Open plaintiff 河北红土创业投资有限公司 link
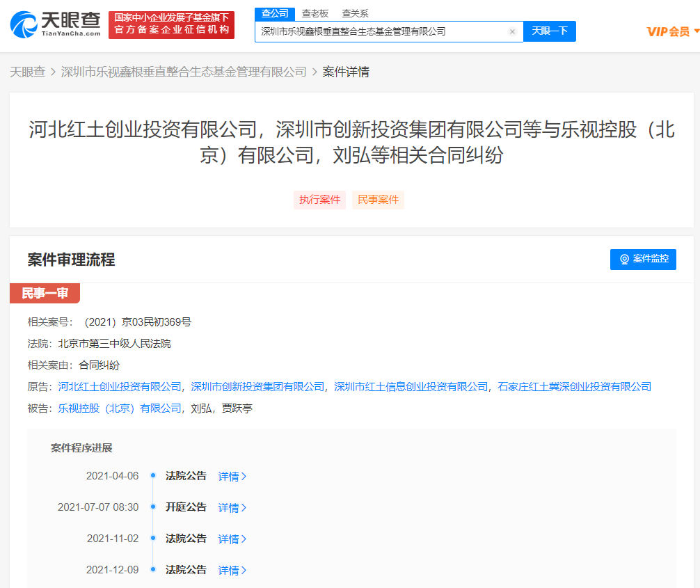This screenshot has height=588, width=700. point(120,387)
